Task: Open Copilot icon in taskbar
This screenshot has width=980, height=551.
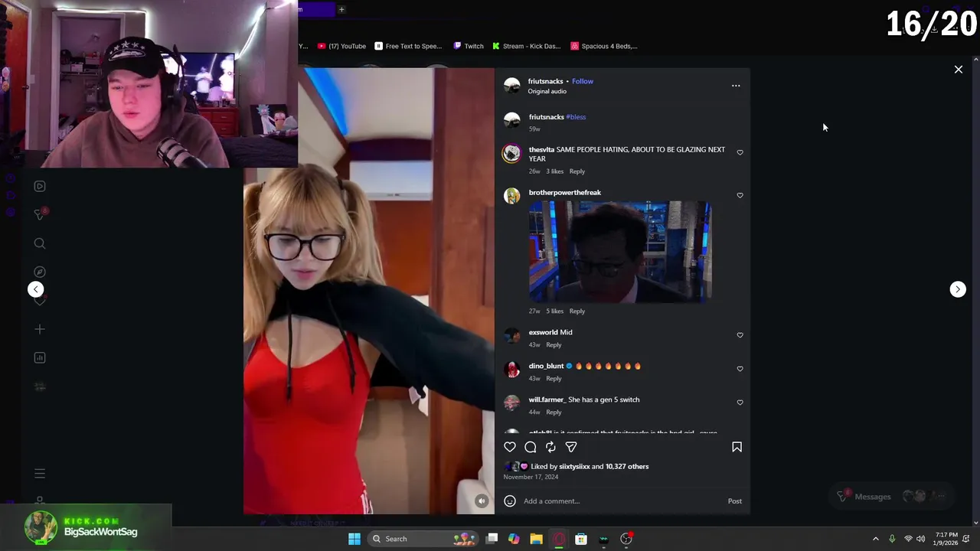Action: [x=514, y=539]
